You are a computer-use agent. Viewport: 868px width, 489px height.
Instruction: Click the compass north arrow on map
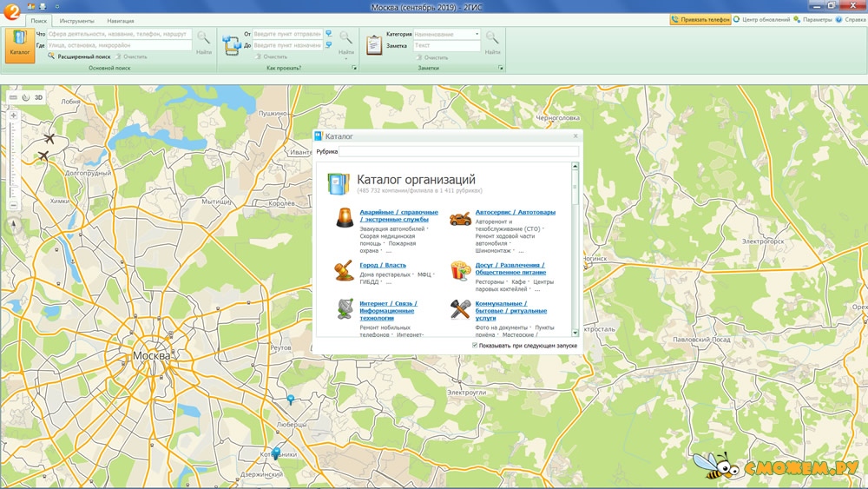click(14, 224)
